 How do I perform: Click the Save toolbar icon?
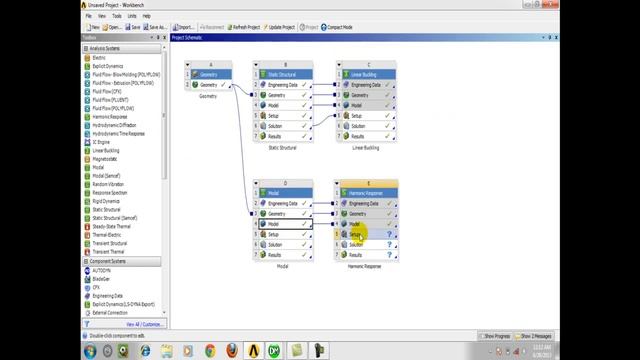click(x=132, y=27)
